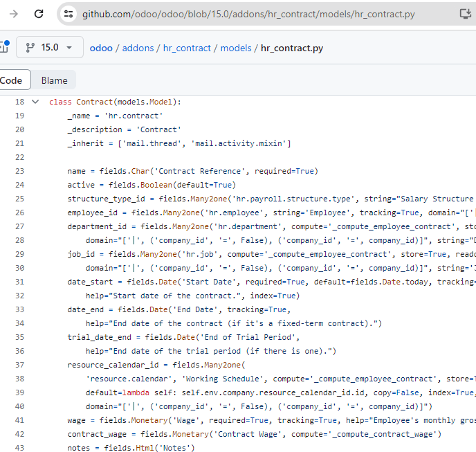The height and width of the screenshot is (452, 476).
Task: Click trial_date_end on line 35
Action: coord(99,337)
